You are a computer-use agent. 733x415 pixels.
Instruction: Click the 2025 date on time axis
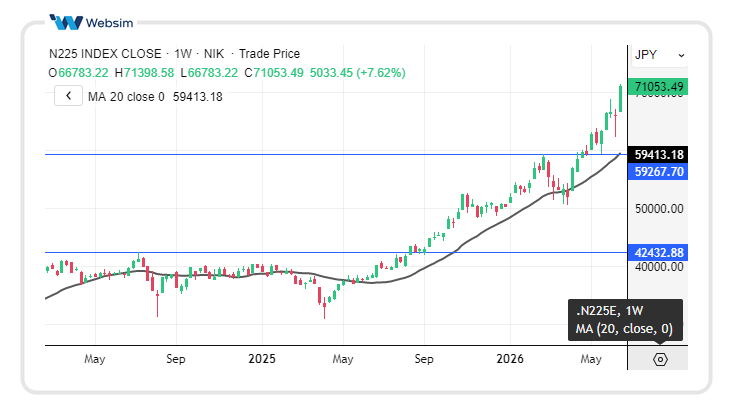pyautogui.click(x=262, y=359)
